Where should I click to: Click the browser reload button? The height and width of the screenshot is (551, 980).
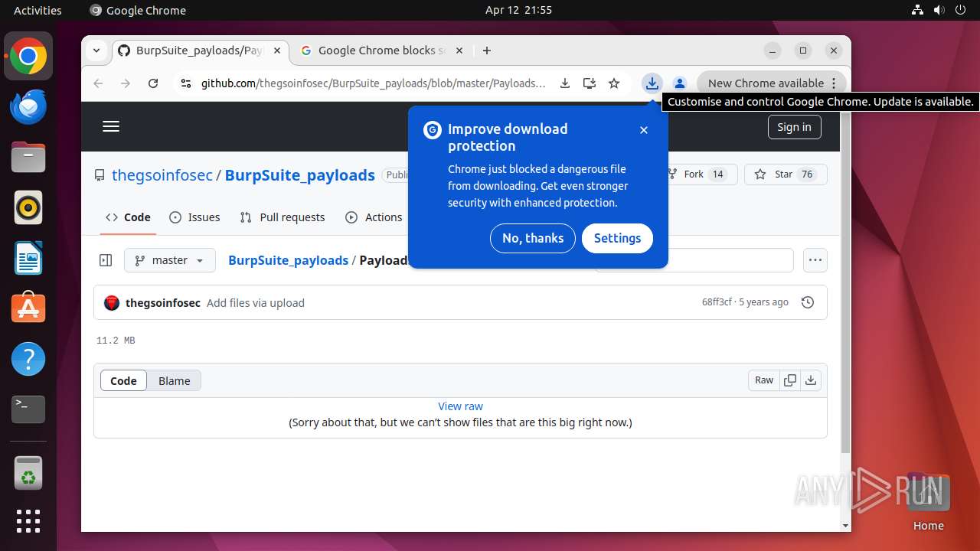click(153, 83)
